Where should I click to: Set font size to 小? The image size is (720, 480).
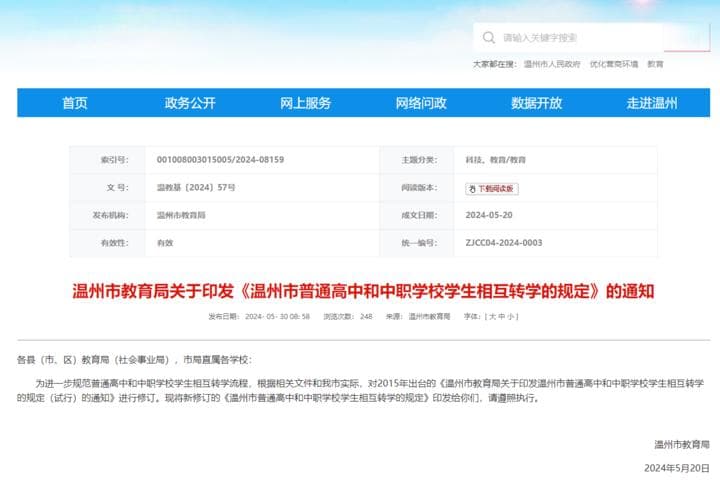pyautogui.click(x=511, y=316)
